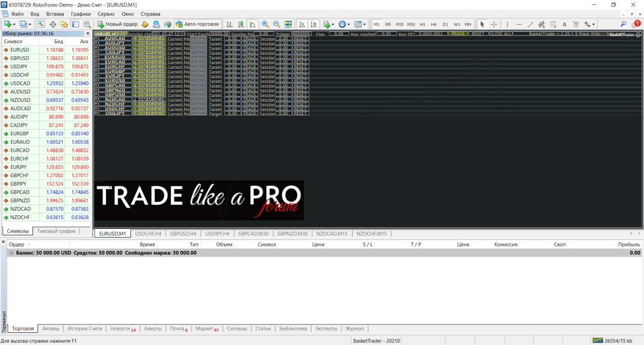The width and height of the screenshot is (644, 345).
Task: Toggle the Авто-торговля button
Action: (x=197, y=24)
